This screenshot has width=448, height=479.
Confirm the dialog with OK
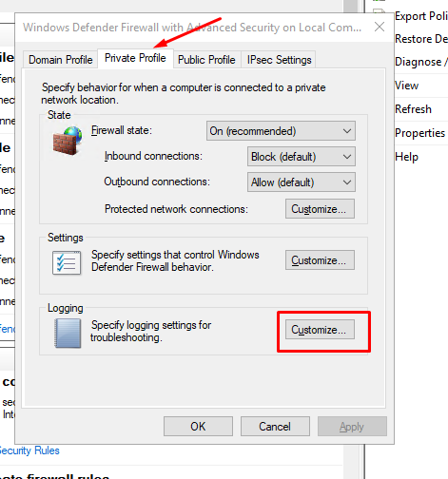pyautogui.click(x=198, y=427)
